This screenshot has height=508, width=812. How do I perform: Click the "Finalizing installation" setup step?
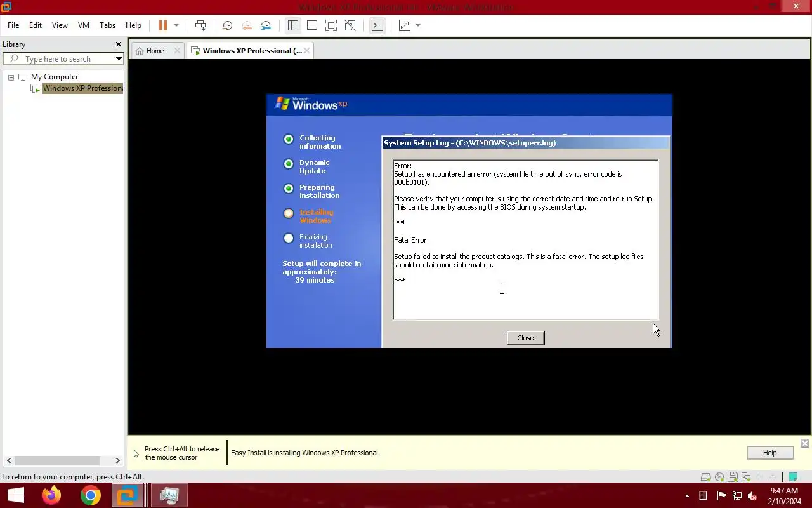coord(316,241)
